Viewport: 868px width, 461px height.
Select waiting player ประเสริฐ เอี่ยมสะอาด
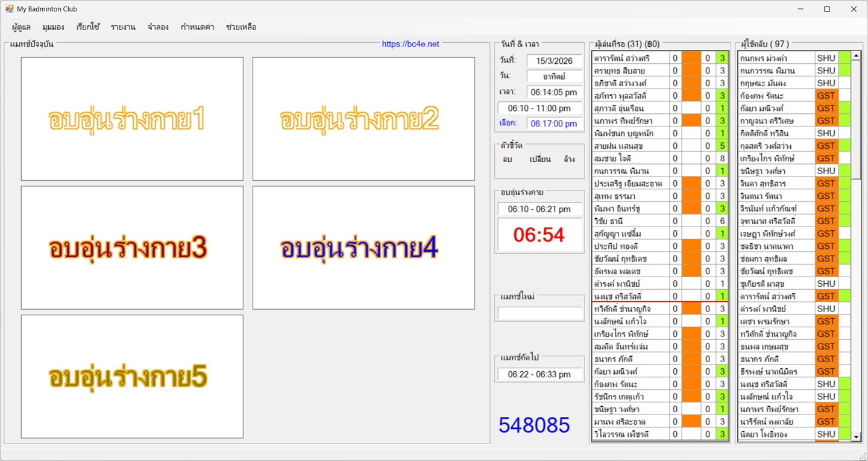coord(631,183)
